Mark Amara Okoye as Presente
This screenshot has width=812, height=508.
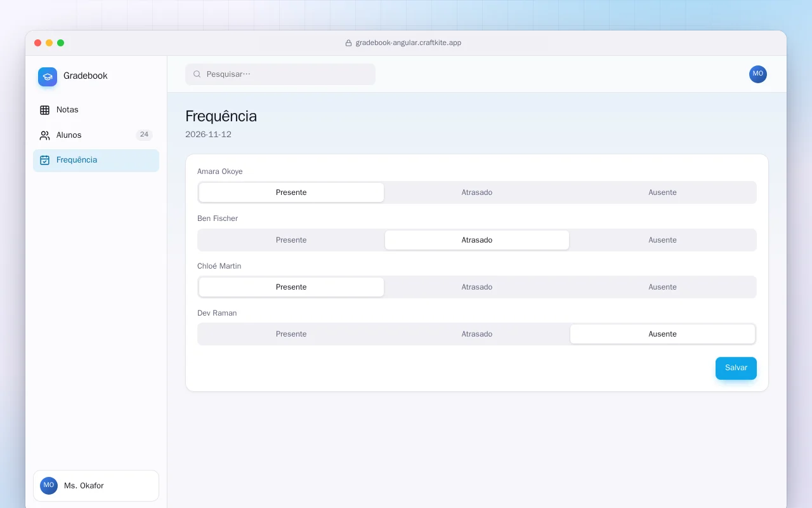click(291, 192)
